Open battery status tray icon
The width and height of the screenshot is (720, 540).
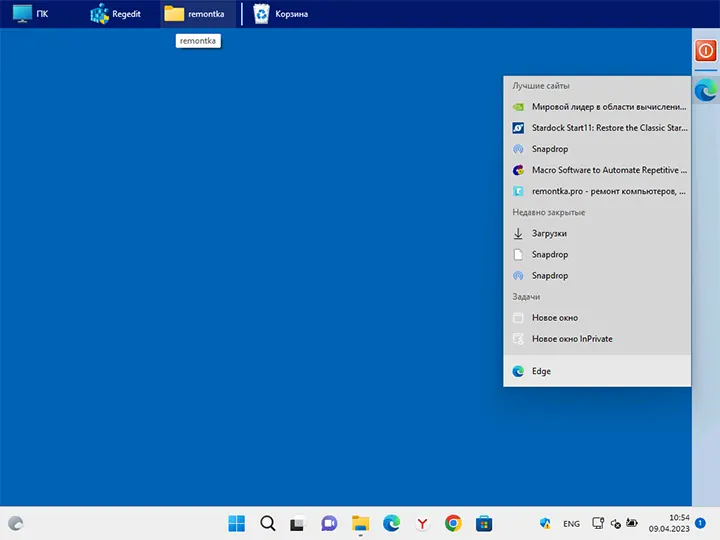632,523
